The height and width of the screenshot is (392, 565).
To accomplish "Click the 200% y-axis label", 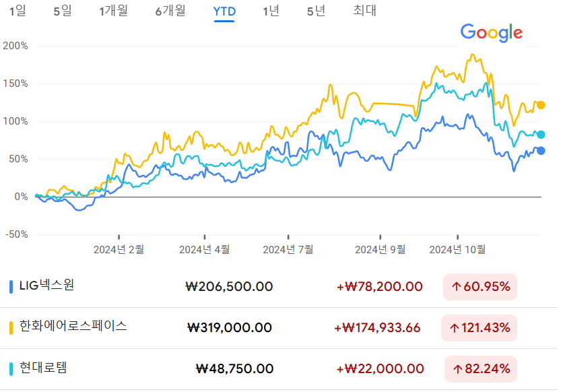I will tap(15, 46).
